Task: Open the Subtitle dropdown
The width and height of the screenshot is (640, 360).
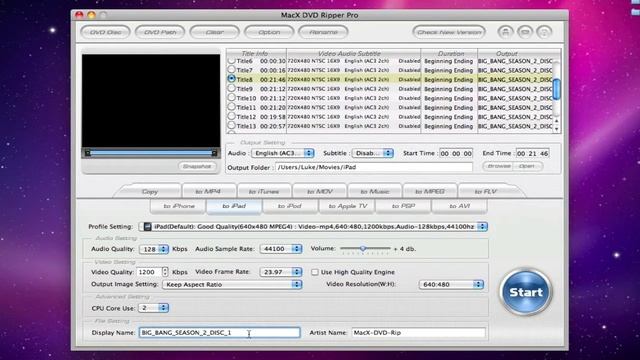Action: (372, 153)
